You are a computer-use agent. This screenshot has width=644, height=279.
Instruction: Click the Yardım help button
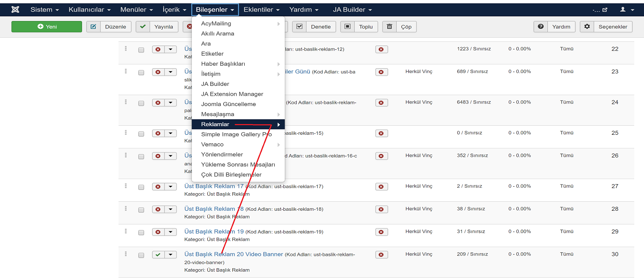point(554,27)
